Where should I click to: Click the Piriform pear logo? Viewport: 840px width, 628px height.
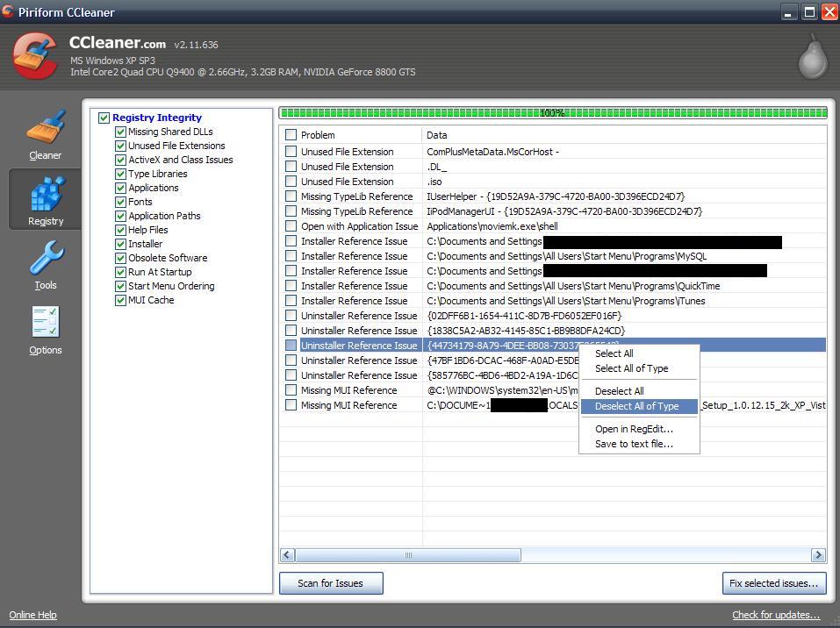pyautogui.click(x=813, y=57)
